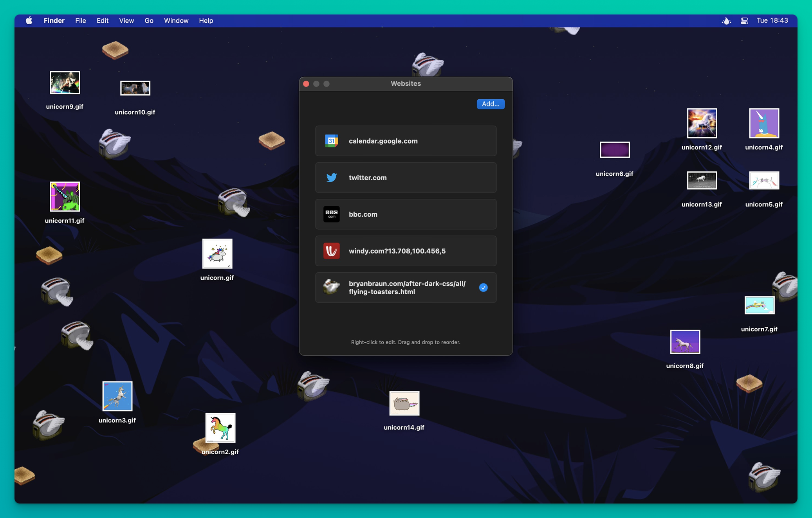Screen dimensions: 812x518
Task: Open the Apple menu
Action: (x=29, y=21)
